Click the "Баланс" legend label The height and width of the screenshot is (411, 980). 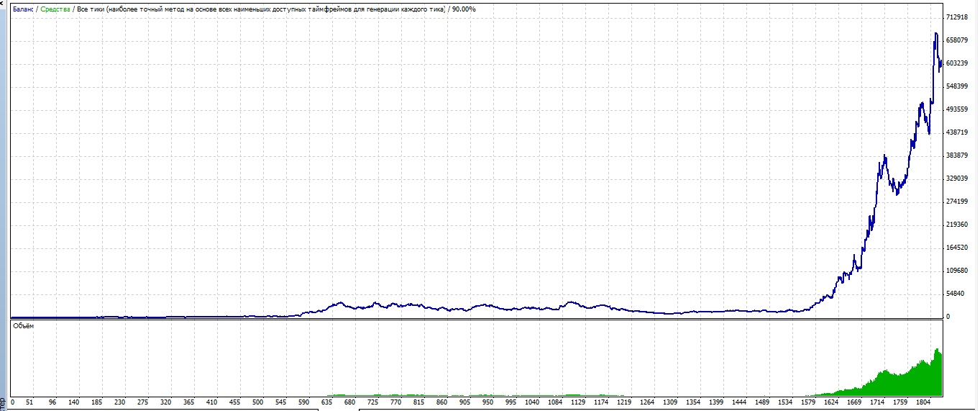coord(23,9)
